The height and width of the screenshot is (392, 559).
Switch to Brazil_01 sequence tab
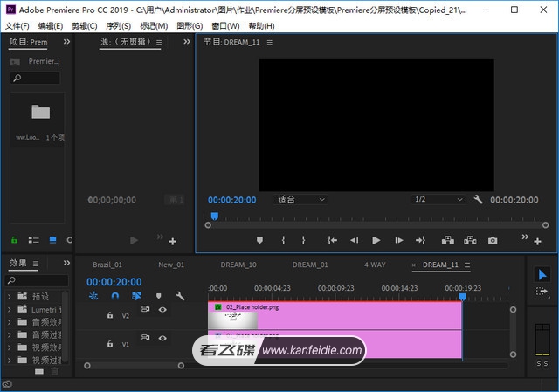(x=107, y=265)
